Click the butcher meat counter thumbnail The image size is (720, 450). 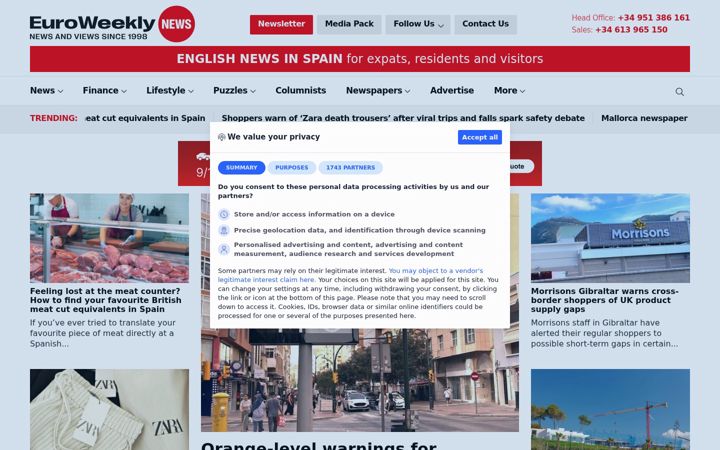109,238
